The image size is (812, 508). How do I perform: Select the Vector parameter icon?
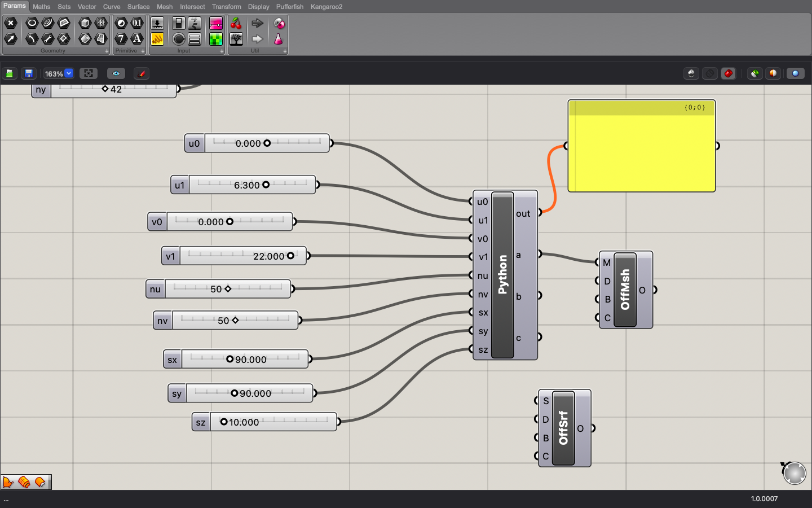pos(11,39)
